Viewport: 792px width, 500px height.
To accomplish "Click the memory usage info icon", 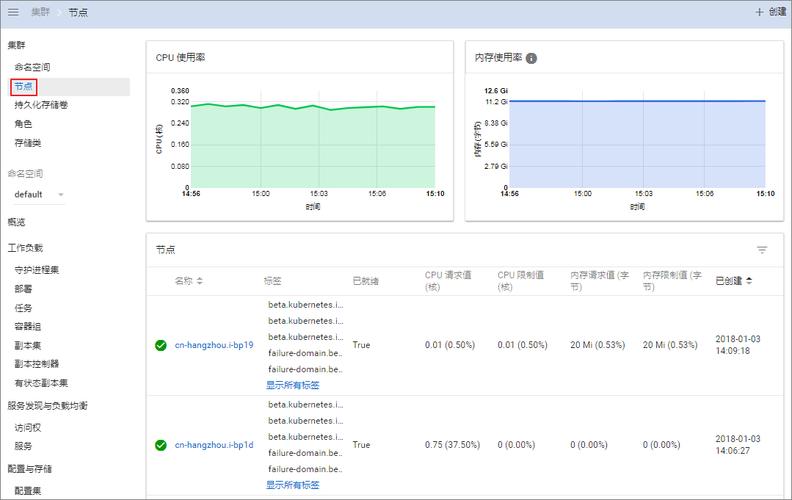I will [531, 58].
